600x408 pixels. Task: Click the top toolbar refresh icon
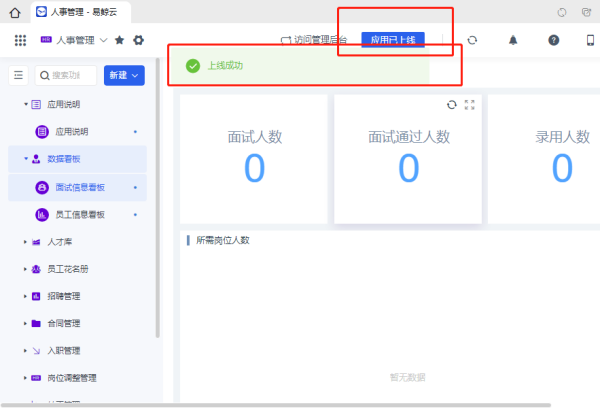pyautogui.click(x=472, y=40)
